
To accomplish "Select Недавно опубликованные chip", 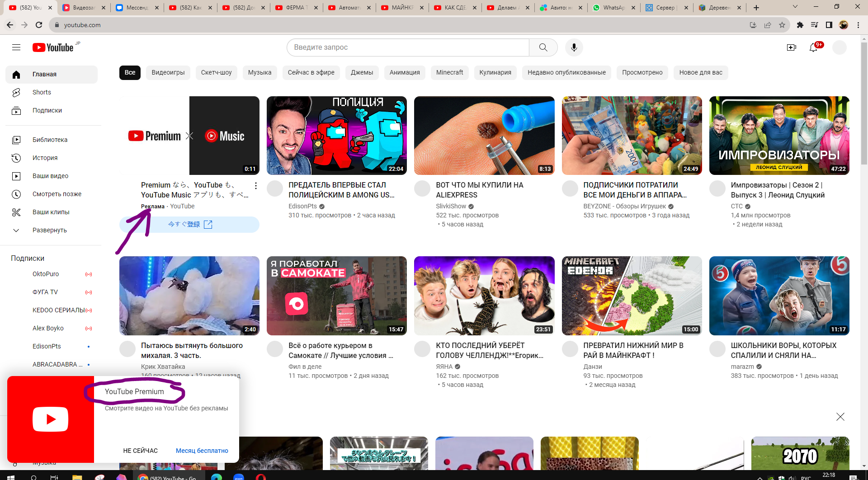I will [566, 72].
